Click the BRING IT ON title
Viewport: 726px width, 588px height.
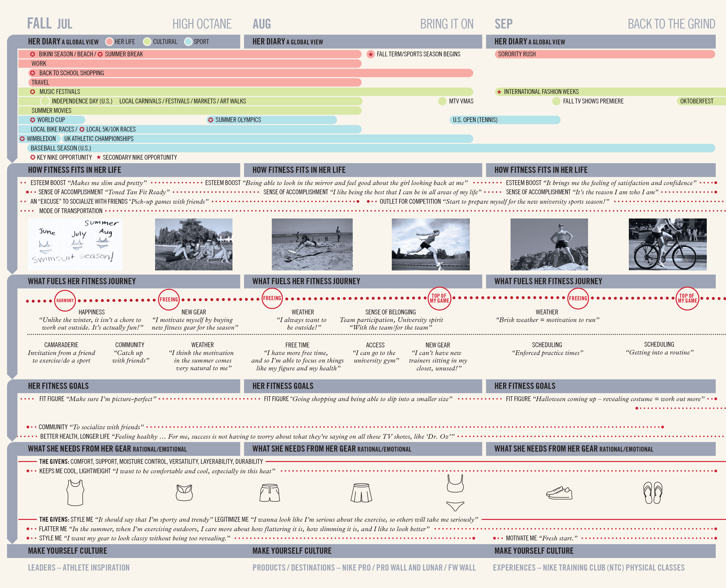(447, 24)
